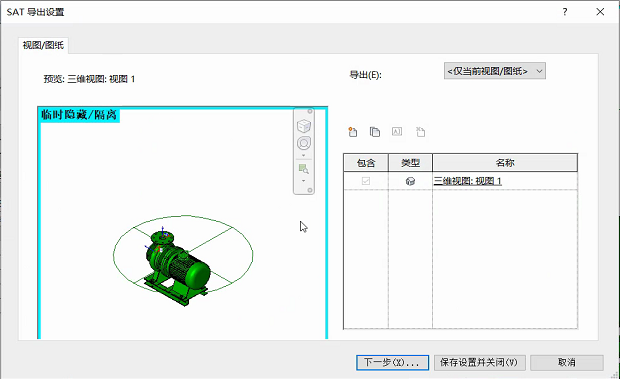Viewport: 620px width, 379px height.
Task: Click the 3D view type icon in table row
Action: point(410,181)
